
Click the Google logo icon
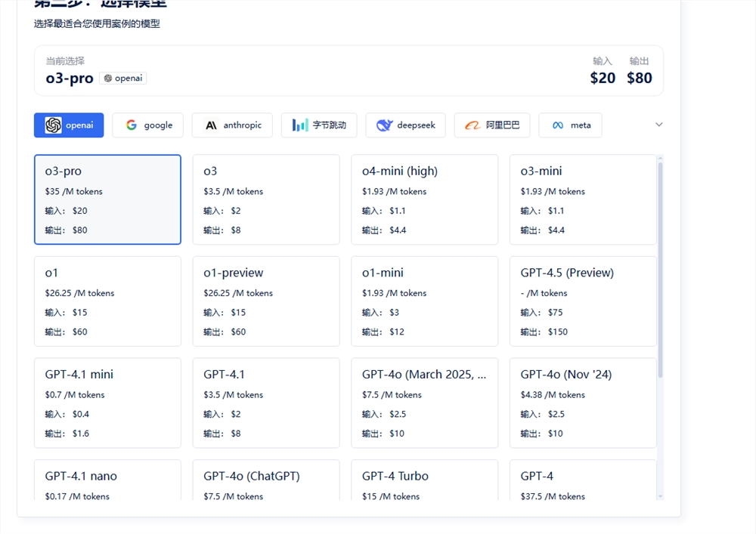pos(132,125)
